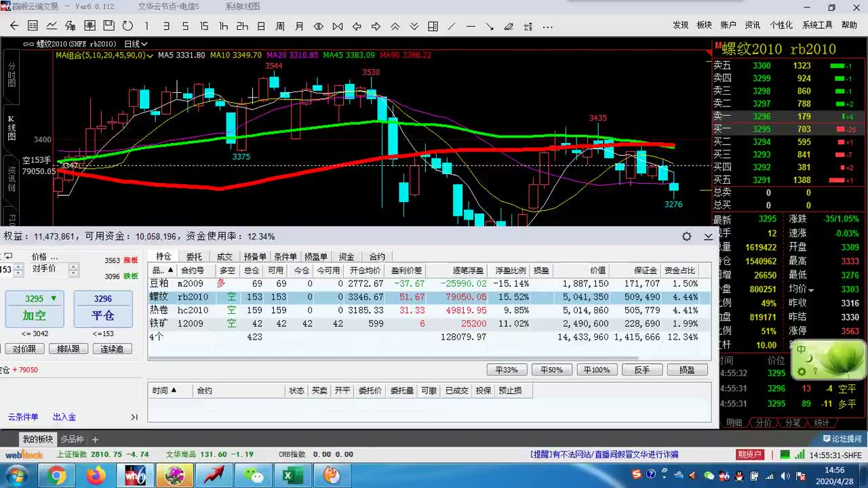Select the 2h period icon
This screenshot has width=868, height=488.
coord(242,26)
